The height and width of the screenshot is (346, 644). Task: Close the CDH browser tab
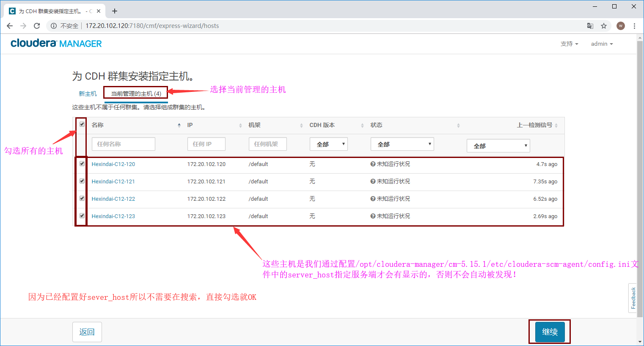tap(99, 11)
